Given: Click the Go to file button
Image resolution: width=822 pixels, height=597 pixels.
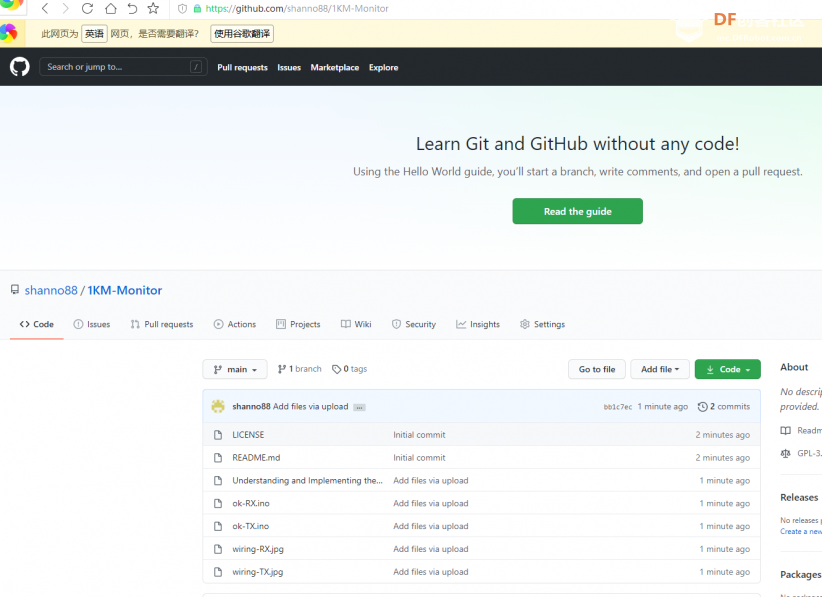Looking at the screenshot, I should coord(597,369).
